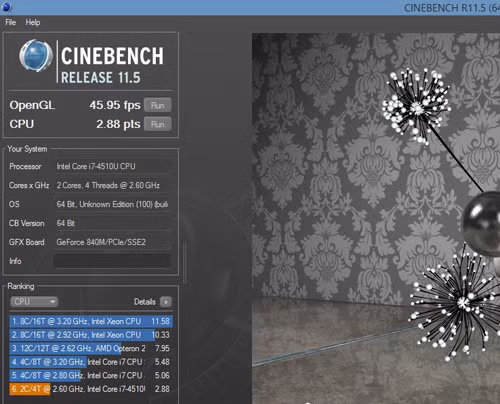500x404 pixels.
Task: Select ranking row 8C/16T @ 2.92 GHz Xeon
Action: (x=91, y=335)
